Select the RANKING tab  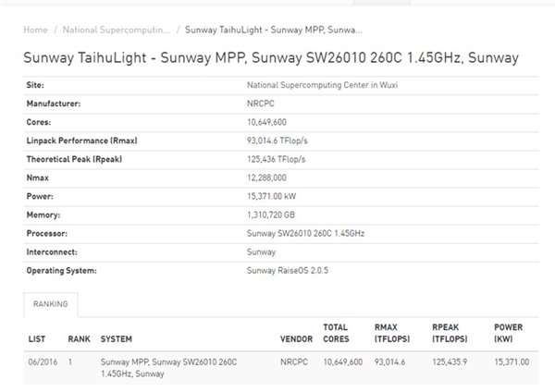[51, 302]
